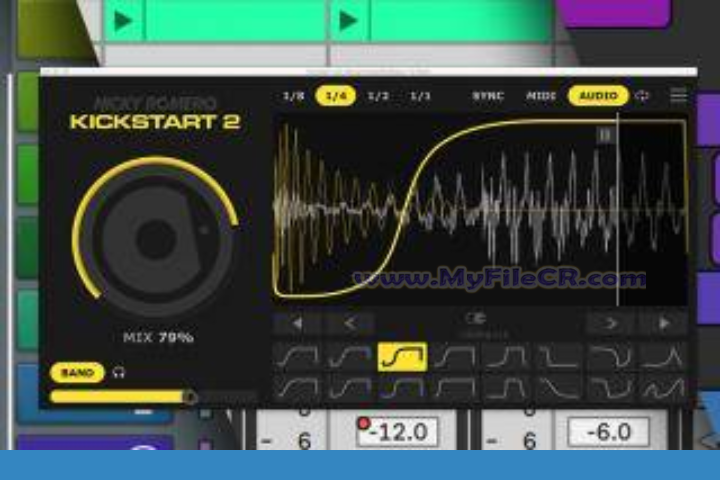Click the filled right triangle navigation button
Image resolution: width=720 pixels, height=480 pixels.
point(664,324)
